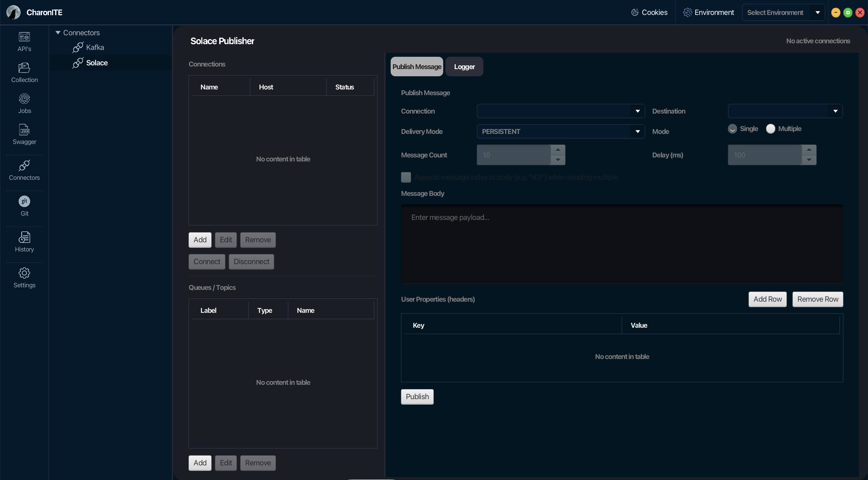Screen dimensions: 868x480
Task: Click the Host column header in Connections
Action: pyautogui.click(x=288, y=87)
